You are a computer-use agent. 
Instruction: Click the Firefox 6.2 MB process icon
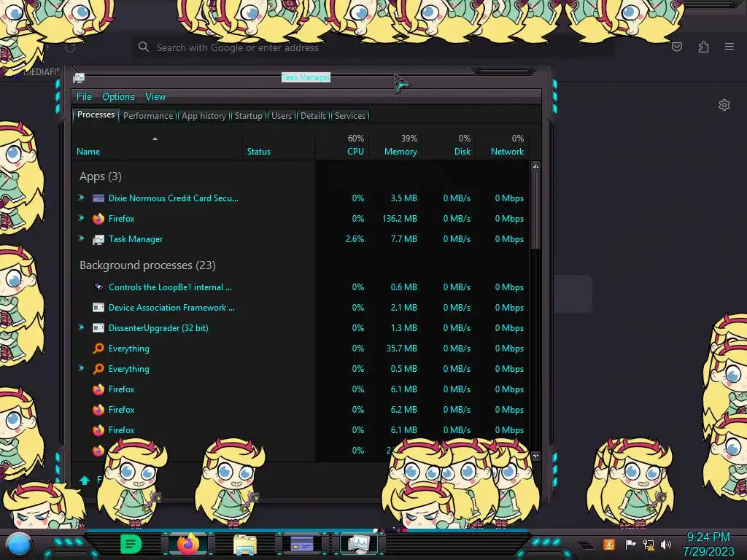[x=98, y=410]
